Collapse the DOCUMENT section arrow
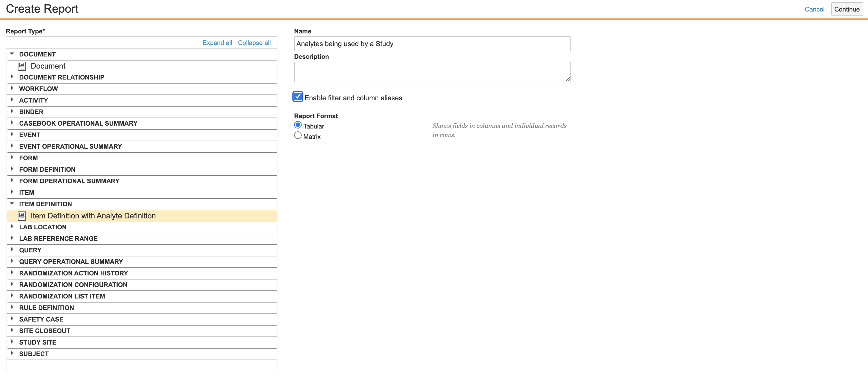The width and height of the screenshot is (868, 378). click(12, 54)
